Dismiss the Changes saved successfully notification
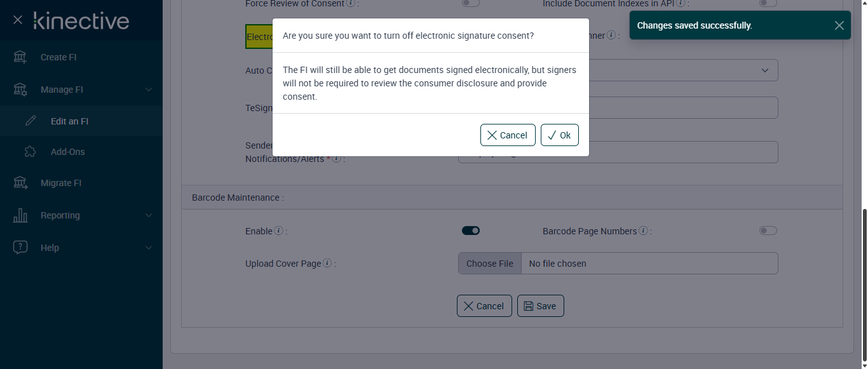 839,25
